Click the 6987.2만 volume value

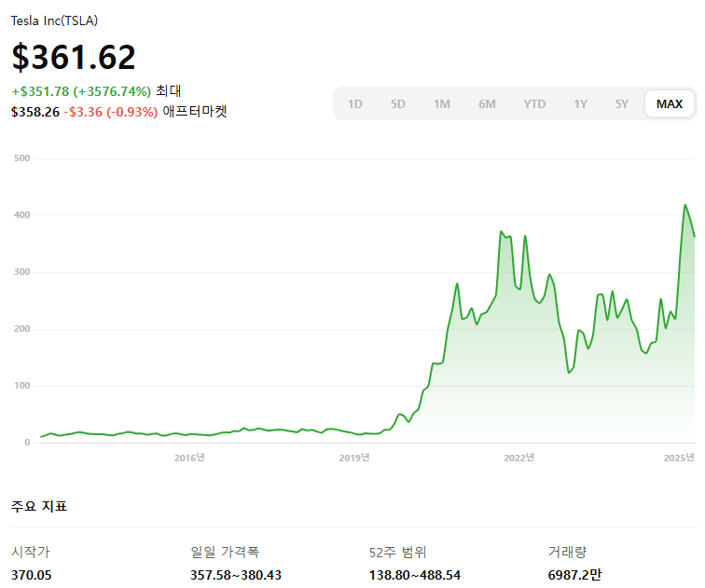click(x=574, y=575)
